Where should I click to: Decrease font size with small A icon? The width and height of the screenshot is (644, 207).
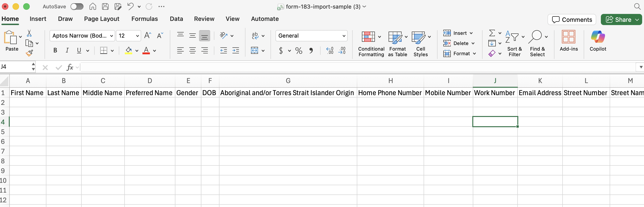160,36
